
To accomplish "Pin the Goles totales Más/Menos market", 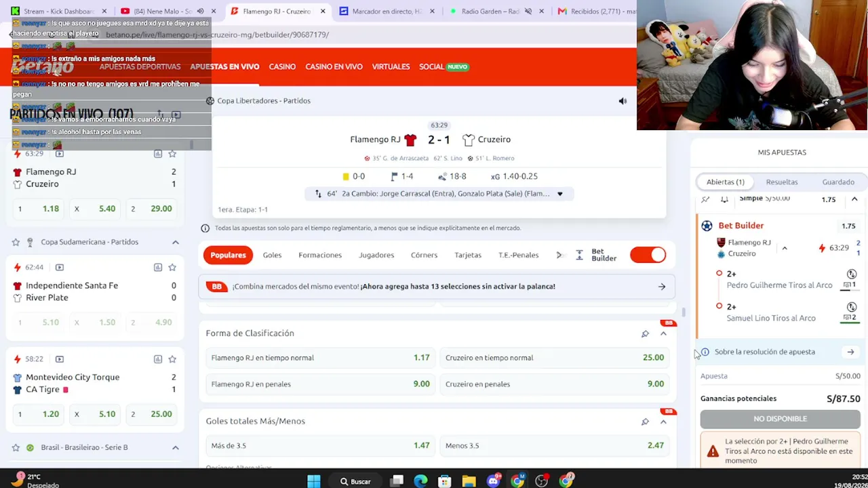I will [645, 422].
